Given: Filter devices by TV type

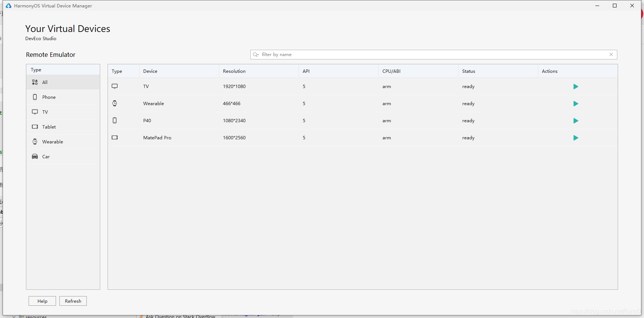Looking at the screenshot, I should pyautogui.click(x=63, y=112).
